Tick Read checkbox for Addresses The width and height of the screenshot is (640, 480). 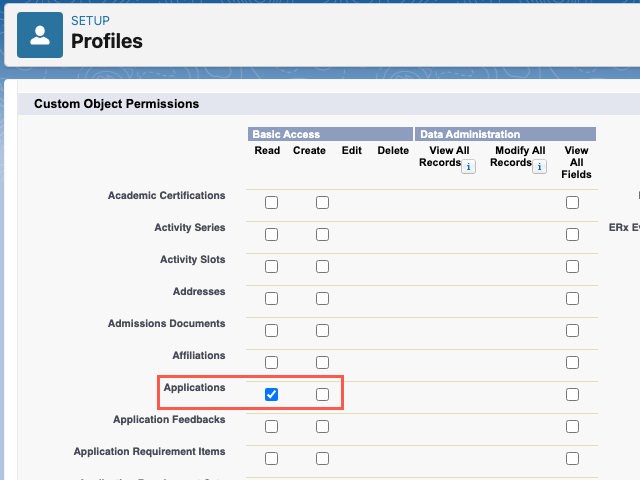271,299
